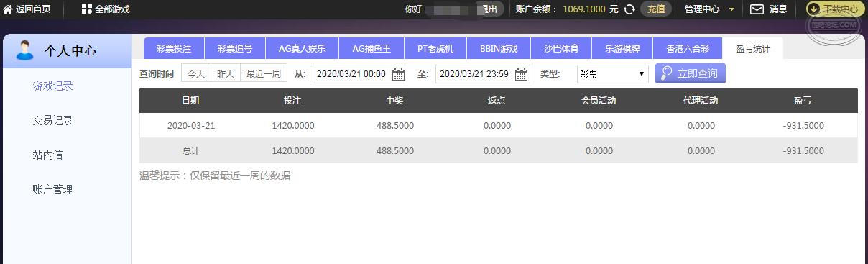Open calendar picker for start date
The image size is (868, 264).
[x=398, y=74]
